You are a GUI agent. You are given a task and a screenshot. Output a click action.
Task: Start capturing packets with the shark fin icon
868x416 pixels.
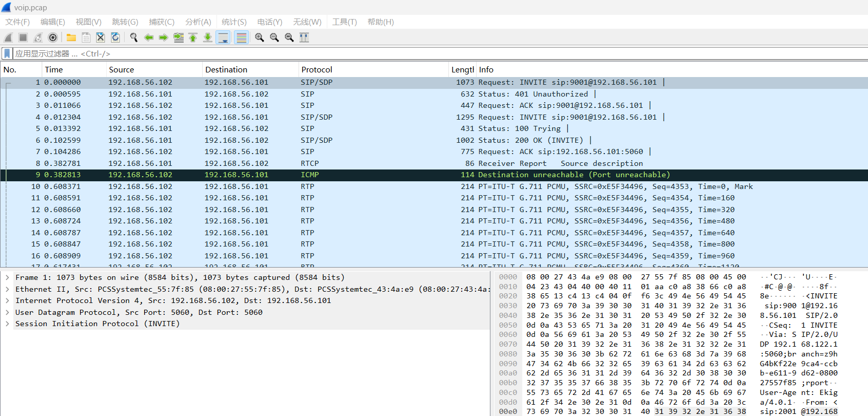(8, 37)
